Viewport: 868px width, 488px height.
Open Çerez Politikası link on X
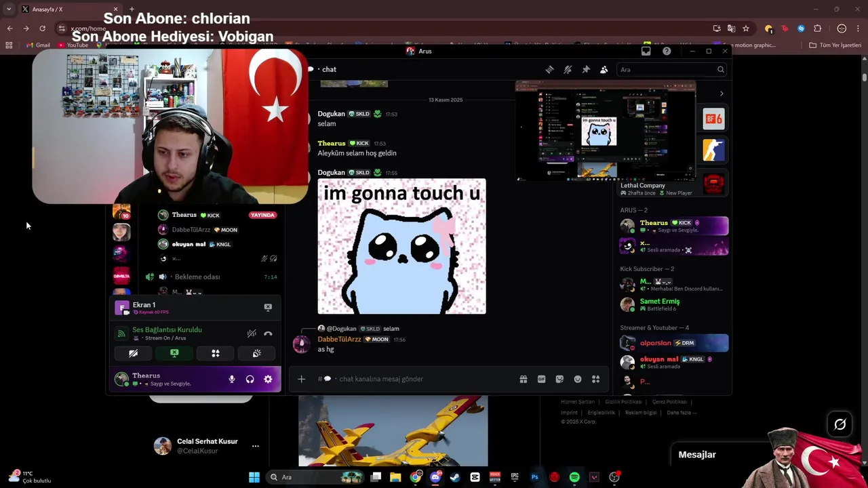coord(670,402)
